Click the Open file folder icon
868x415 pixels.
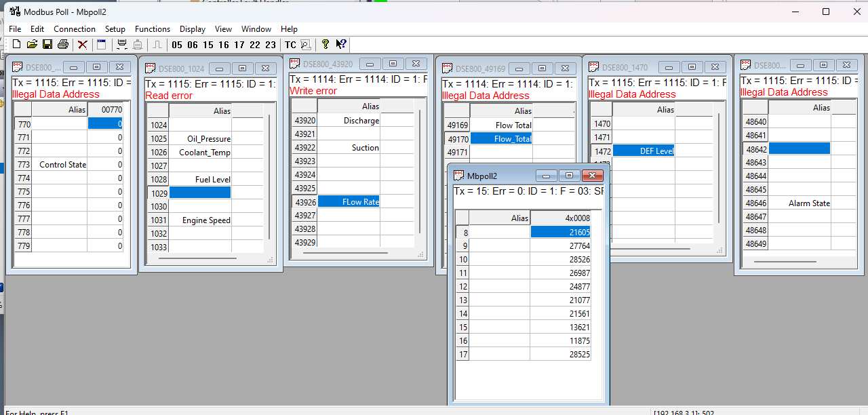[x=32, y=45]
